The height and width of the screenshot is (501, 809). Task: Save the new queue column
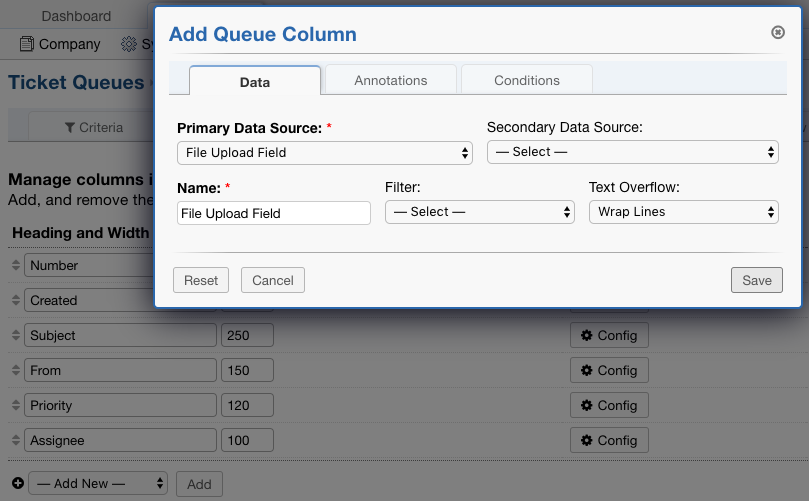[756, 280]
